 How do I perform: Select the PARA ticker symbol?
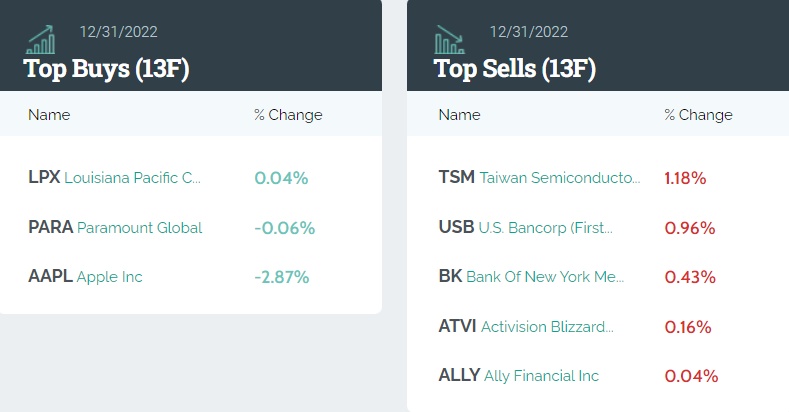click(x=50, y=227)
